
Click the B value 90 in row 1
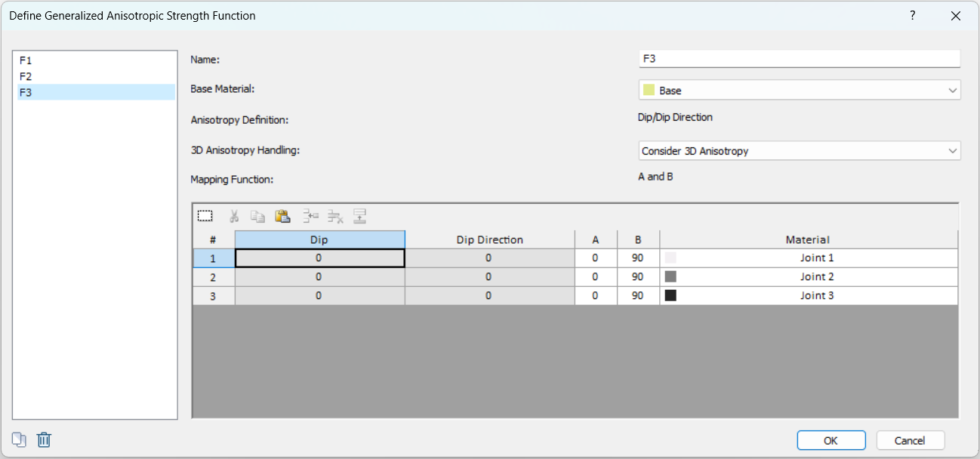click(638, 258)
